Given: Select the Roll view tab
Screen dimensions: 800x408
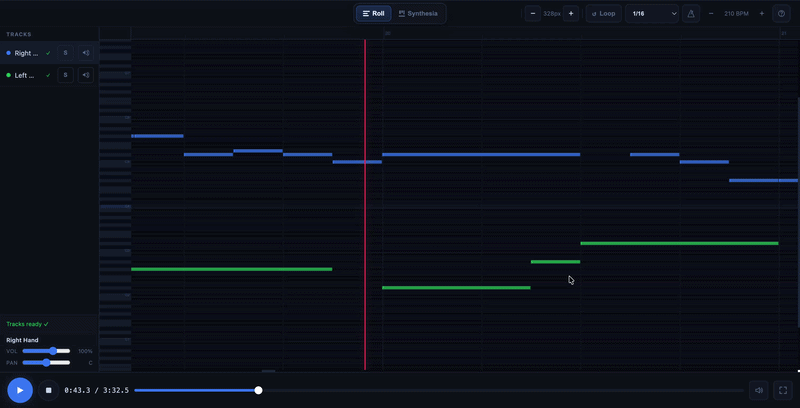Looking at the screenshot, I should [x=373, y=14].
